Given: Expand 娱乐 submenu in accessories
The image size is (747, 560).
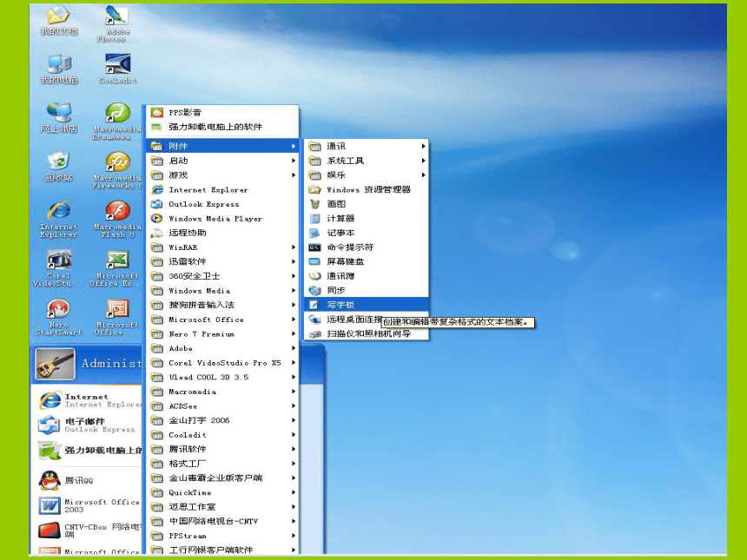Looking at the screenshot, I should click(x=367, y=175).
